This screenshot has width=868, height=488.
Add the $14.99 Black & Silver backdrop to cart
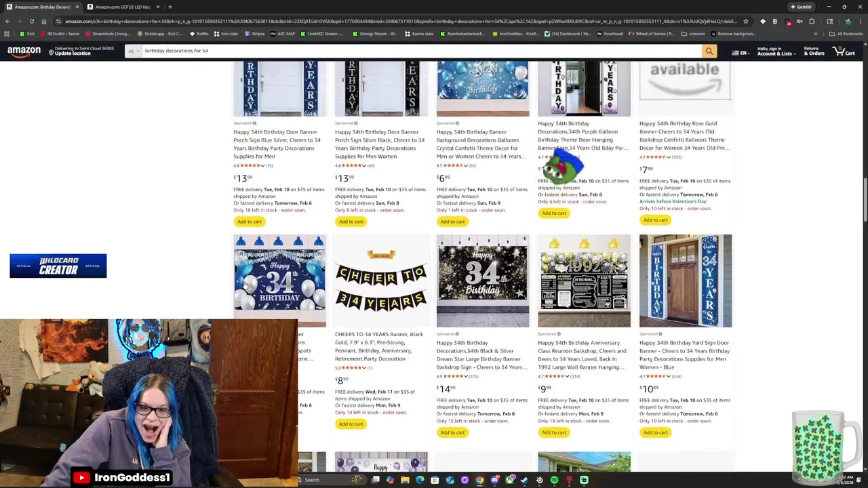tap(452, 432)
